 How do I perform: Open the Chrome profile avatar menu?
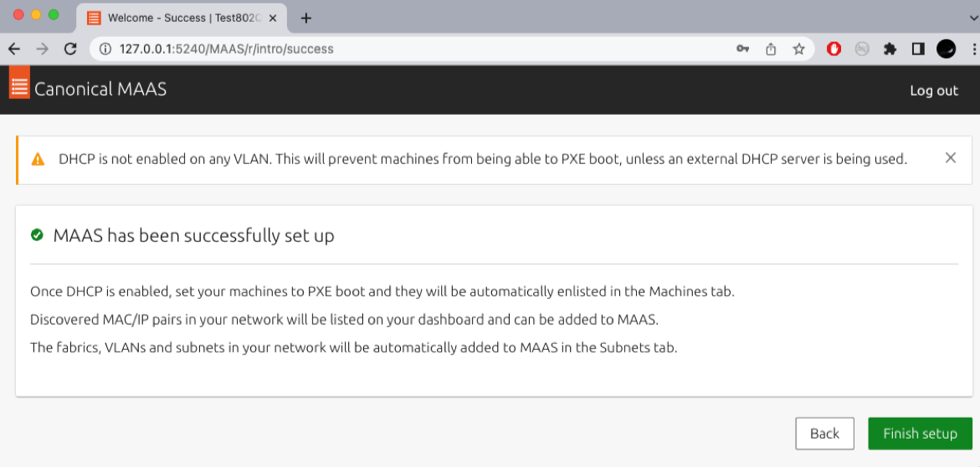[946, 49]
